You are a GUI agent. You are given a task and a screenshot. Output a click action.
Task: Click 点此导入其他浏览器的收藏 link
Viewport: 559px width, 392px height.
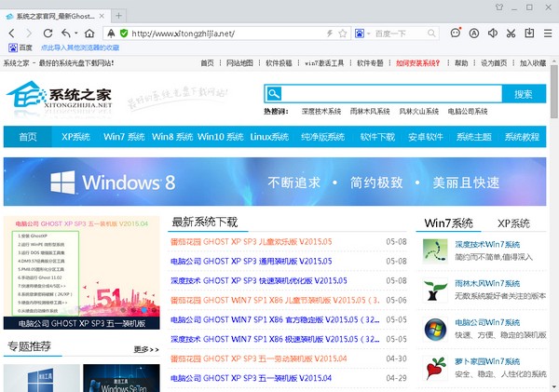pos(80,47)
